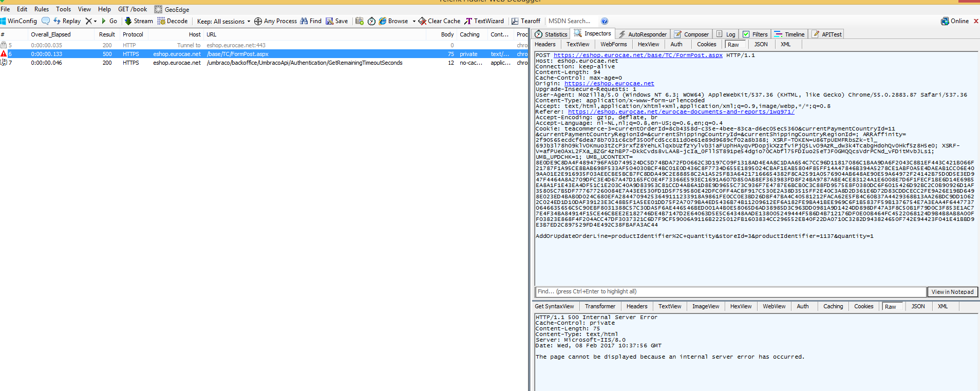
Task: Open the Log tab
Action: click(726, 34)
